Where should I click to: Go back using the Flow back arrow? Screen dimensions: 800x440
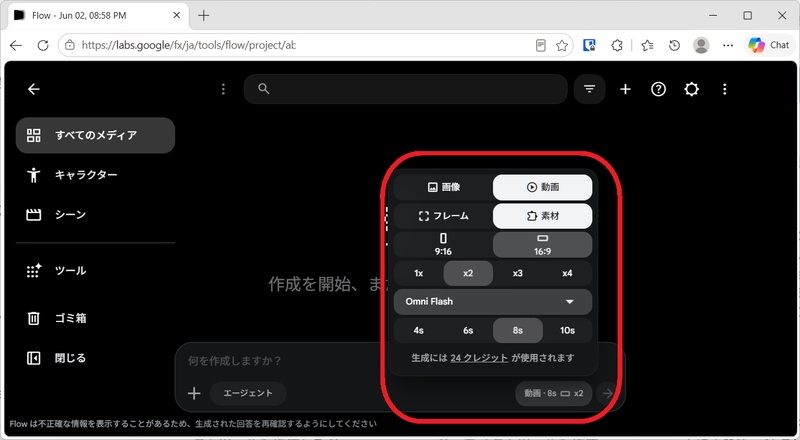34,89
